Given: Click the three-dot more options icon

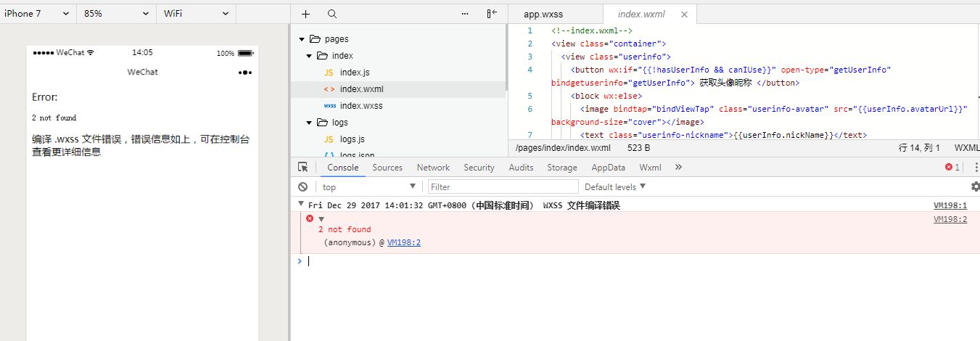Looking at the screenshot, I should 465,14.
